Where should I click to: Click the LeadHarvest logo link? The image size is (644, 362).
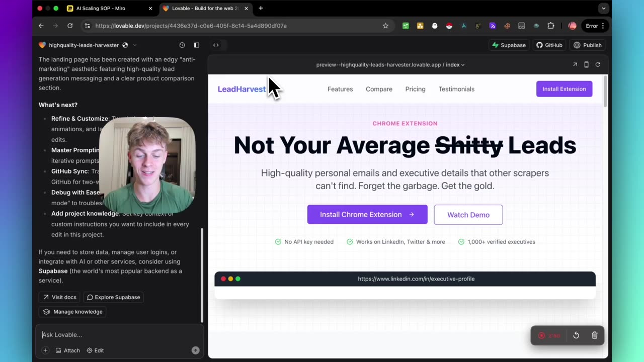[x=242, y=89]
